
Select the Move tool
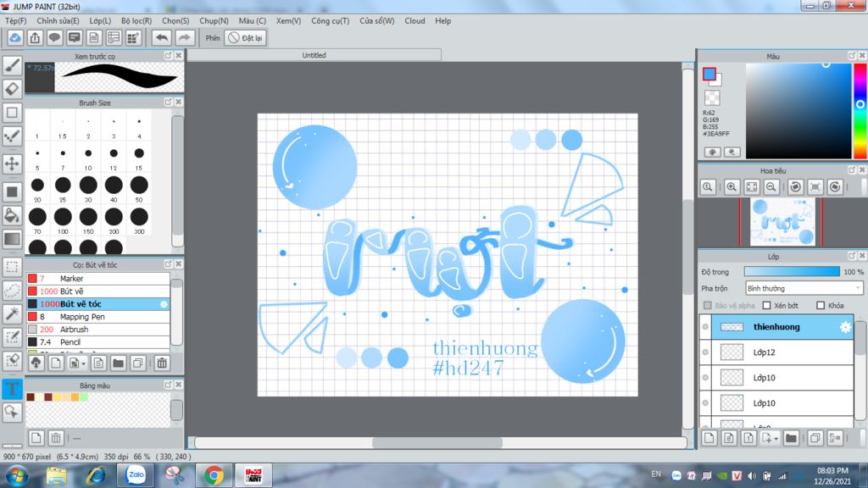coord(12,164)
